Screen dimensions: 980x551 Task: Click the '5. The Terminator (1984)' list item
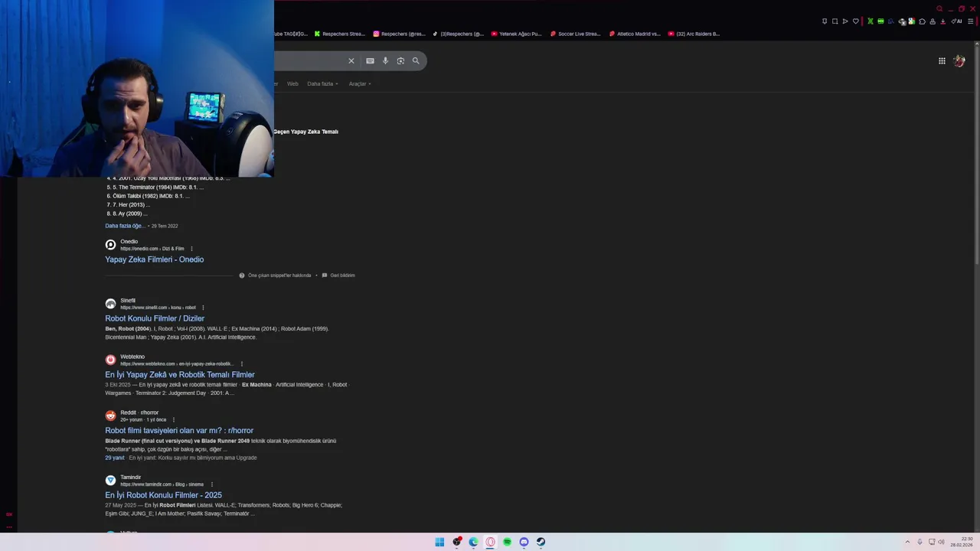pos(155,187)
